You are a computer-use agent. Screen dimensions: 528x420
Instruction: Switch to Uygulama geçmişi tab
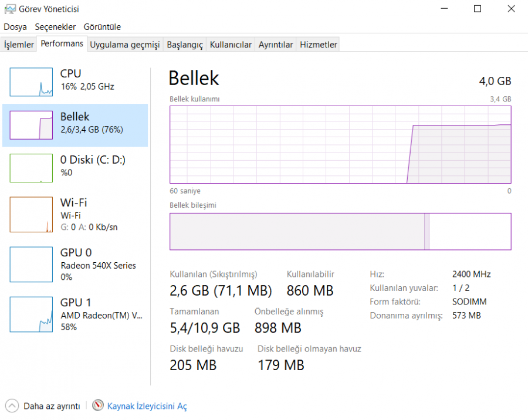(x=124, y=45)
